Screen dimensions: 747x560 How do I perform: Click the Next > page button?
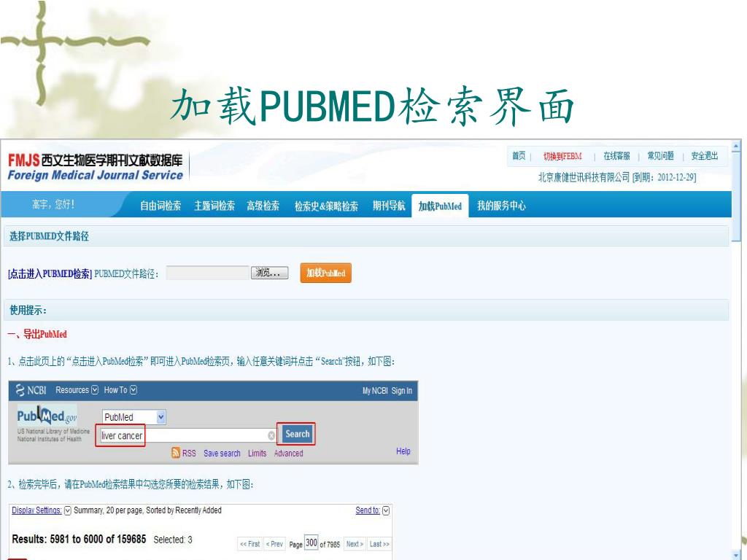point(355,544)
